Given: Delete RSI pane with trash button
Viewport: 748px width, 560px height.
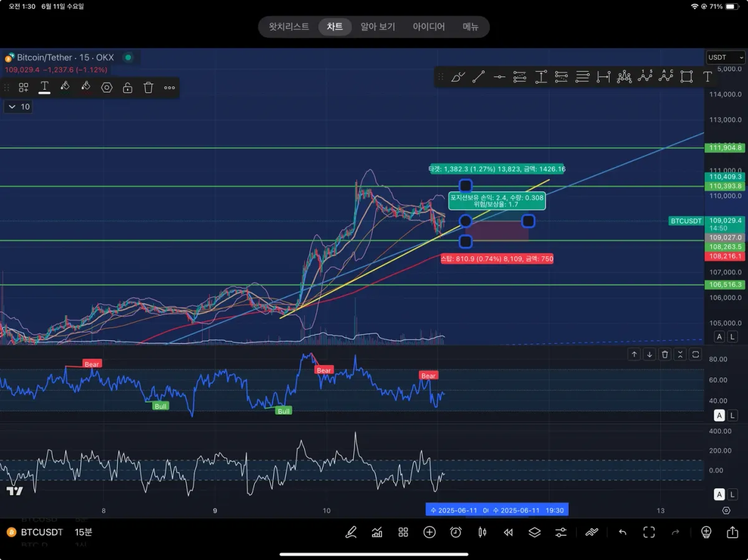Looking at the screenshot, I should point(665,354).
